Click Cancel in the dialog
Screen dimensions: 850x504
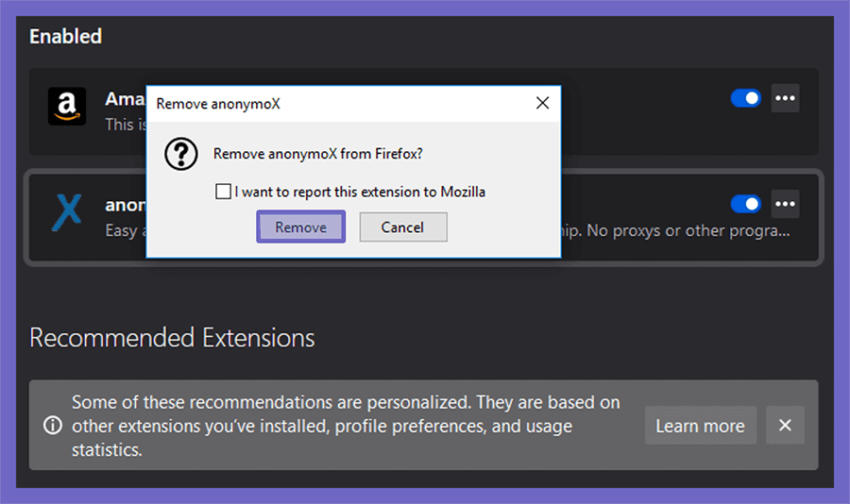click(x=402, y=227)
